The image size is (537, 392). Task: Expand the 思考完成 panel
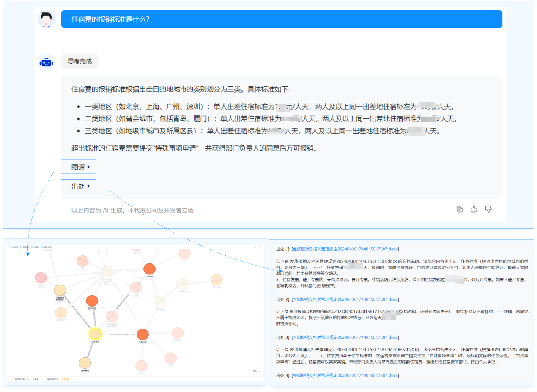tap(80, 61)
